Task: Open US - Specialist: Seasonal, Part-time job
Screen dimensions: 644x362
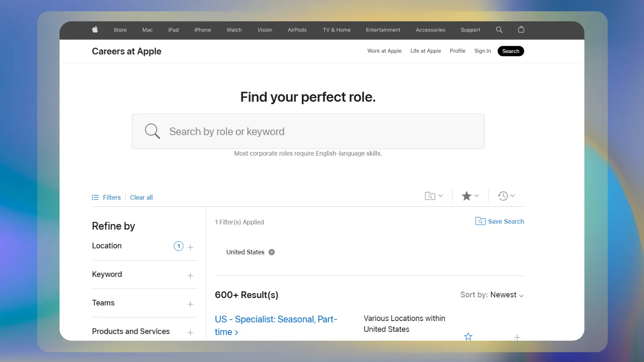Action: (x=276, y=325)
